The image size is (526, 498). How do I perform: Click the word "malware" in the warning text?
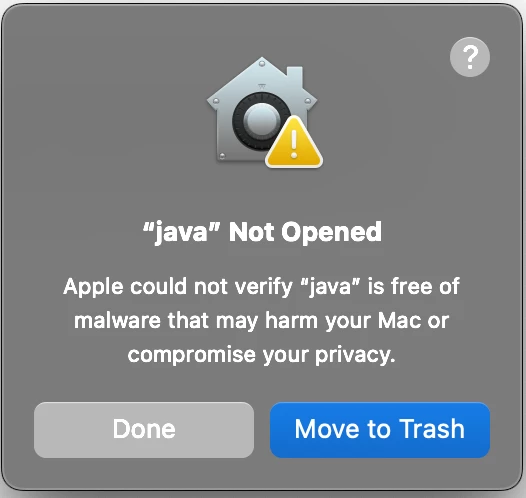[x=117, y=321]
